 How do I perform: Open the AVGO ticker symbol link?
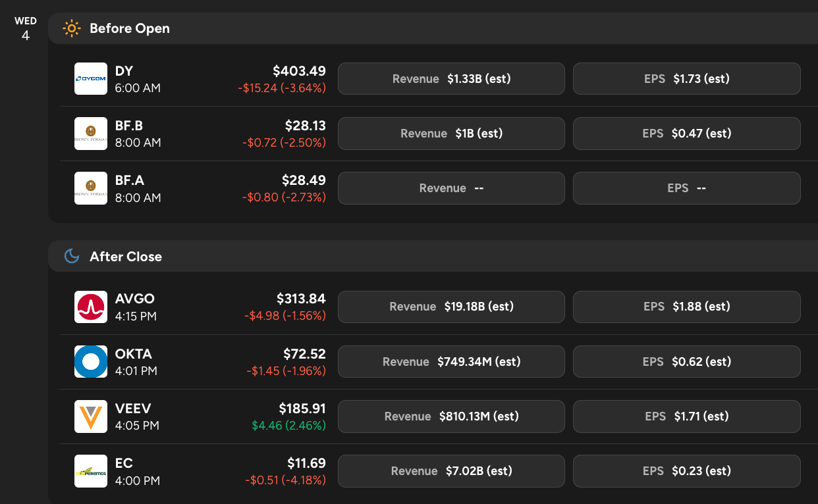tap(134, 299)
